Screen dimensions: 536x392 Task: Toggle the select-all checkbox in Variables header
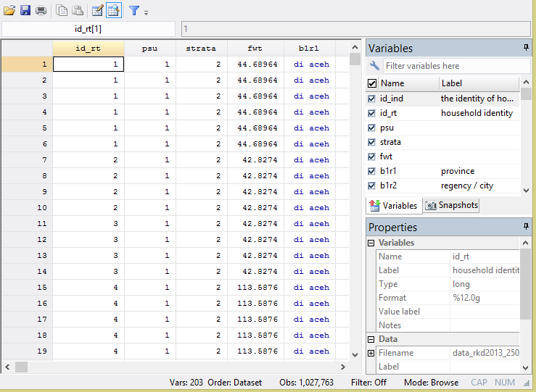coord(372,83)
